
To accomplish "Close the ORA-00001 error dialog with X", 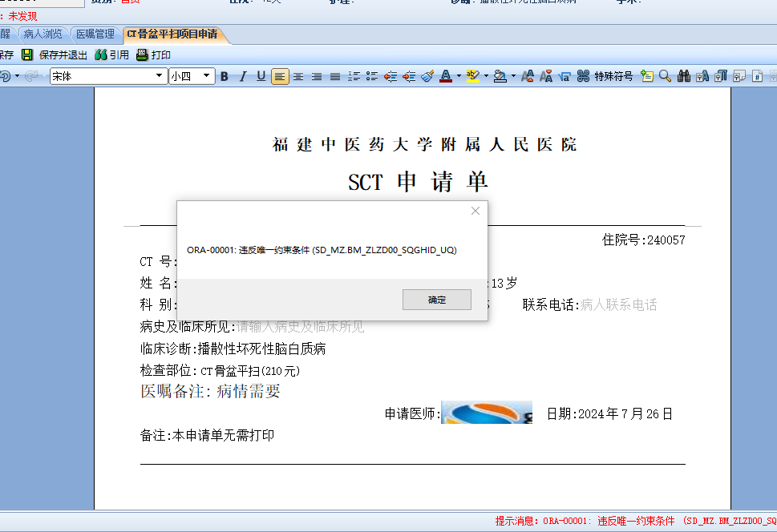I will (x=476, y=211).
